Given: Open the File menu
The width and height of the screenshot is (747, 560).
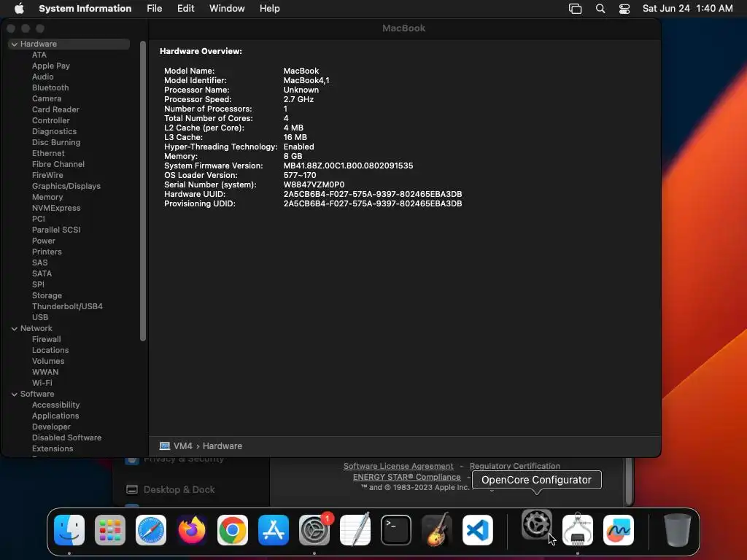Looking at the screenshot, I should point(155,9).
